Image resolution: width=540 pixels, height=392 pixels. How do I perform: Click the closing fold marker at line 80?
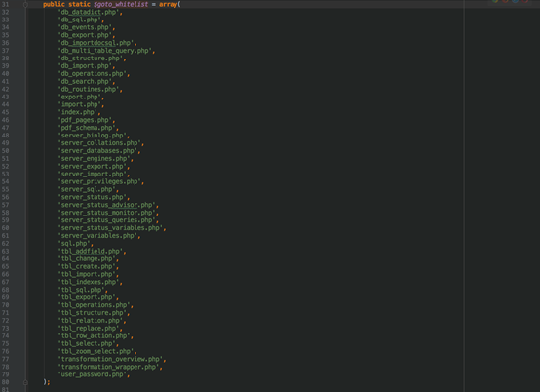click(25, 382)
